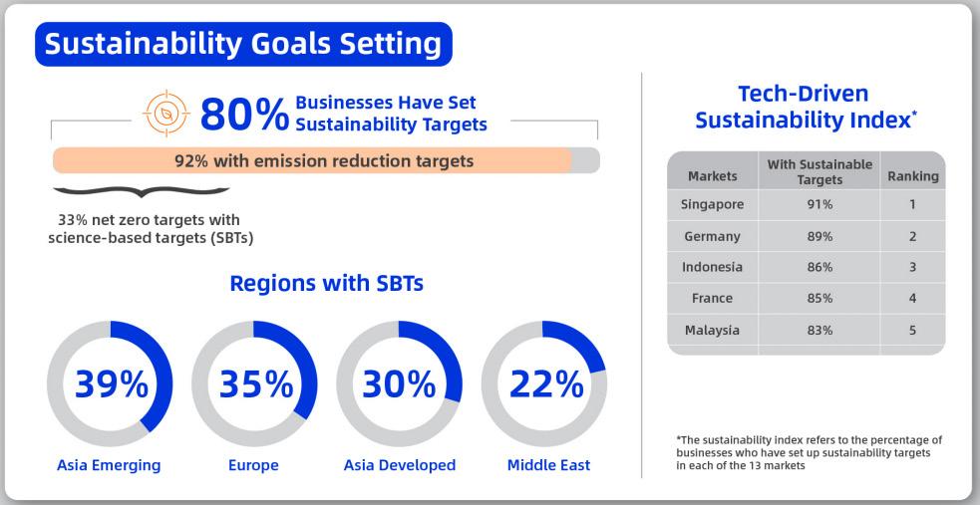Click the 35% donut chart
This screenshot has width=980, height=505.
(254, 383)
